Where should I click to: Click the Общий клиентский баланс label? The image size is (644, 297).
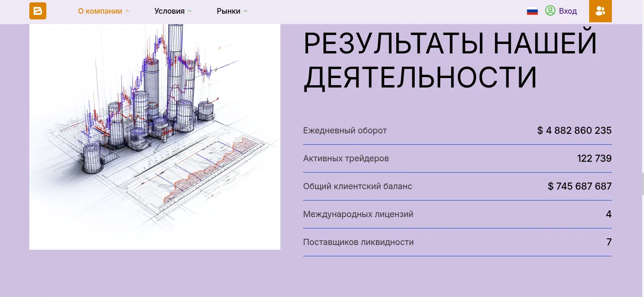tap(357, 186)
